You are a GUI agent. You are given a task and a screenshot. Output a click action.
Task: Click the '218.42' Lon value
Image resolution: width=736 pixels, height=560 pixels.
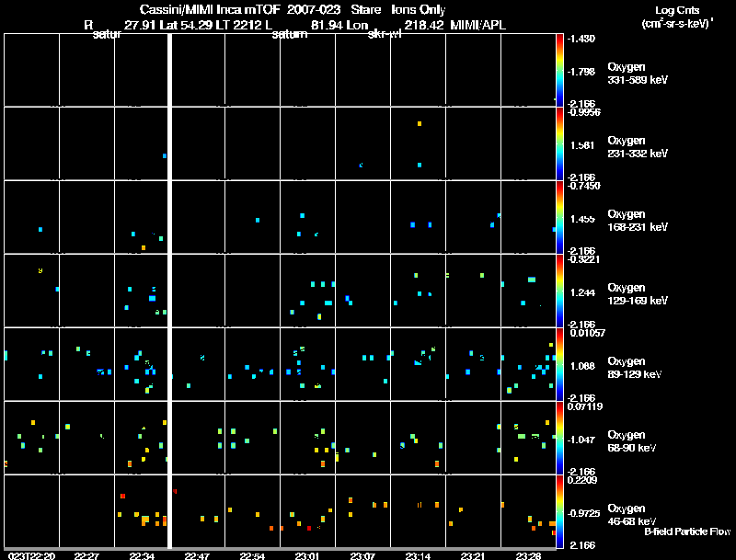pyautogui.click(x=423, y=26)
